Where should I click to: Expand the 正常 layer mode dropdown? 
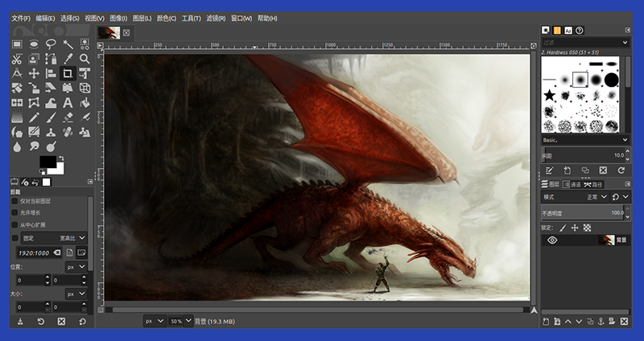point(597,196)
